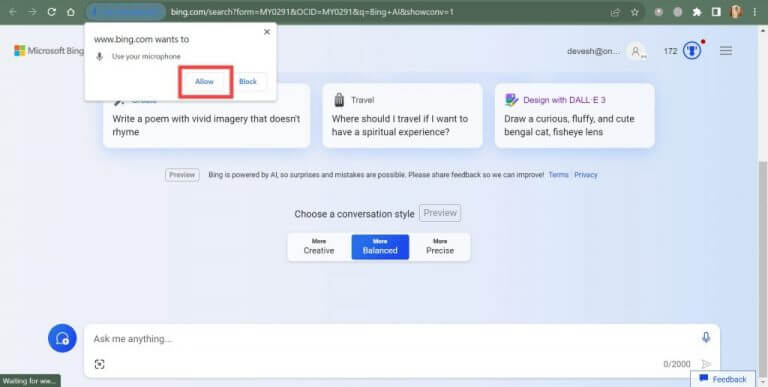Click the 172 rewards points count
The width and height of the screenshot is (768, 387).
[671, 51]
